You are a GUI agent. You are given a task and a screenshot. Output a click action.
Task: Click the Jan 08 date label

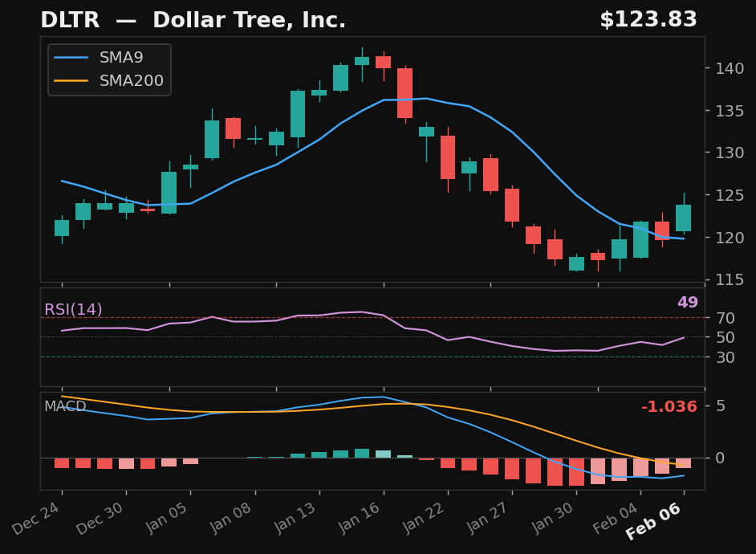pos(231,519)
